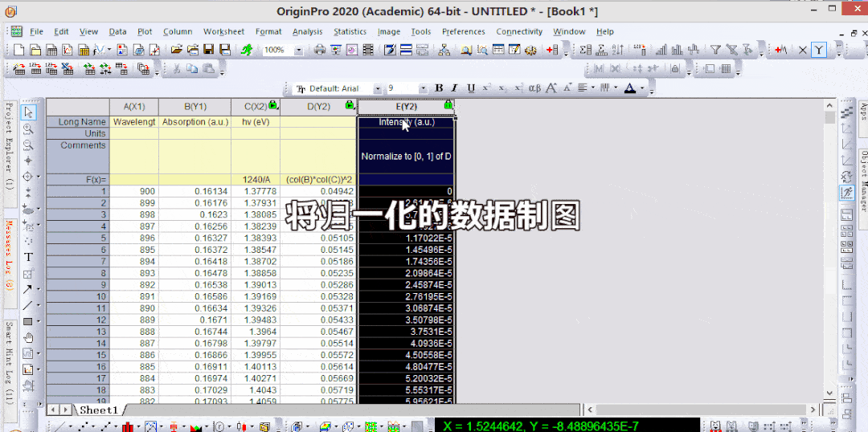Click the Add New Columns icon
The width and height of the screenshot is (868, 432).
(552, 51)
